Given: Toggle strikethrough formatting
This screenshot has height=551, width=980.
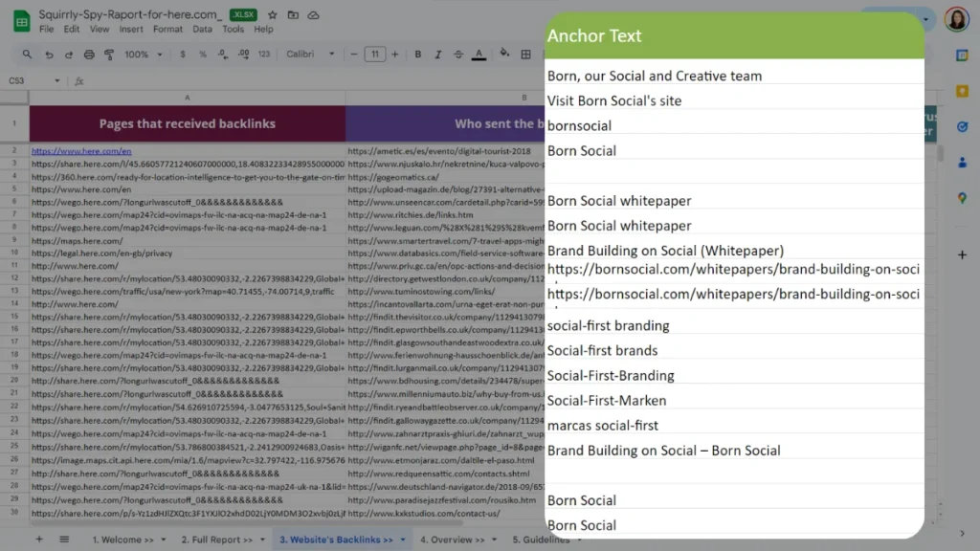Looking at the screenshot, I should coord(457,55).
